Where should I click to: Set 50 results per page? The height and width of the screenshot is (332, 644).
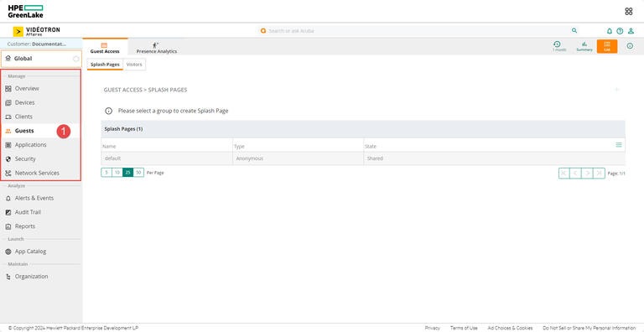139,173
